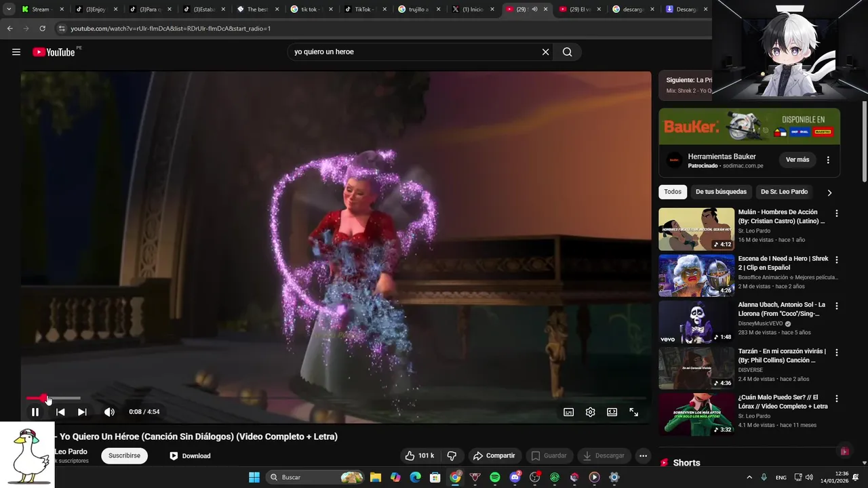Open options for the Tarzán video
868x488 pixels.
[x=837, y=352]
